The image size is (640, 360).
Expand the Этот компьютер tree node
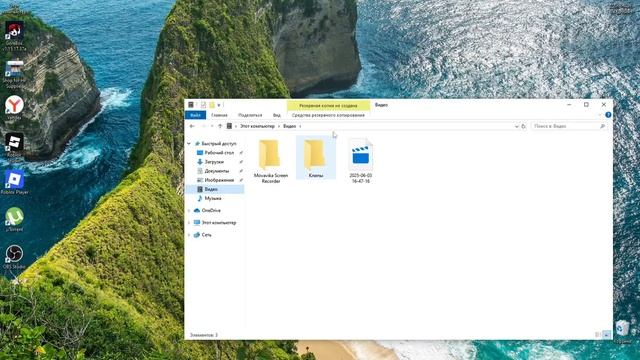189,223
